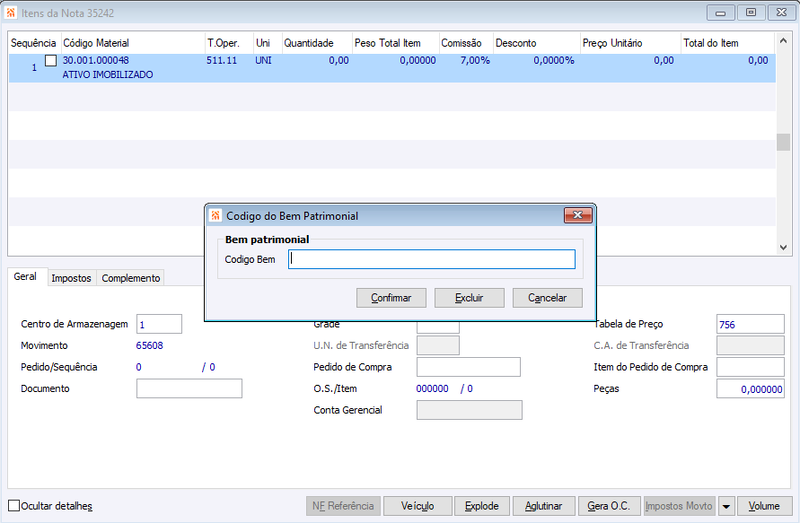This screenshot has width=800, height=523.
Task: Click the Uni column header
Action: point(267,43)
